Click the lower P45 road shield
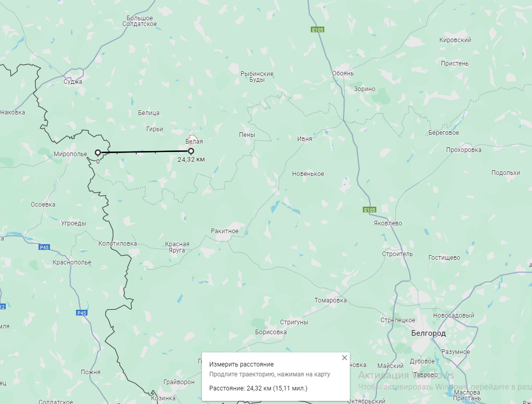This screenshot has width=532, height=404. pos(82,313)
